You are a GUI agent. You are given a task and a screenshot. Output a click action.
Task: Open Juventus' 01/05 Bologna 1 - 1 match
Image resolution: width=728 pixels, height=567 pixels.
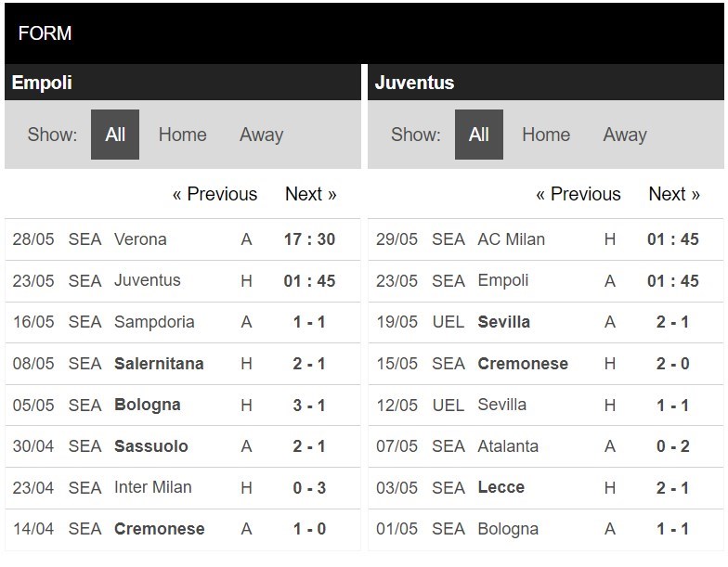tap(546, 529)
